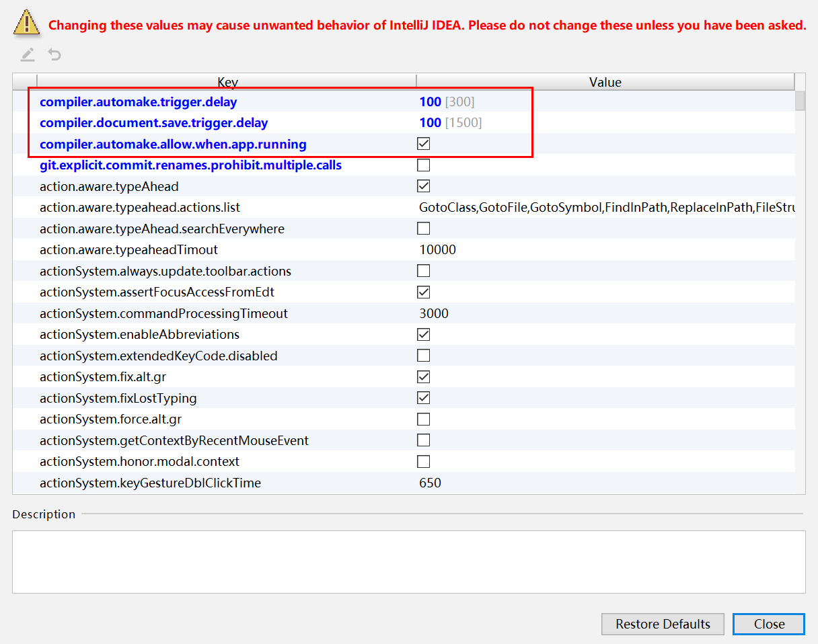Sort by the Value column header
Image resolution: width=818 pixels, height=644 pixels.
click(605, 82)
